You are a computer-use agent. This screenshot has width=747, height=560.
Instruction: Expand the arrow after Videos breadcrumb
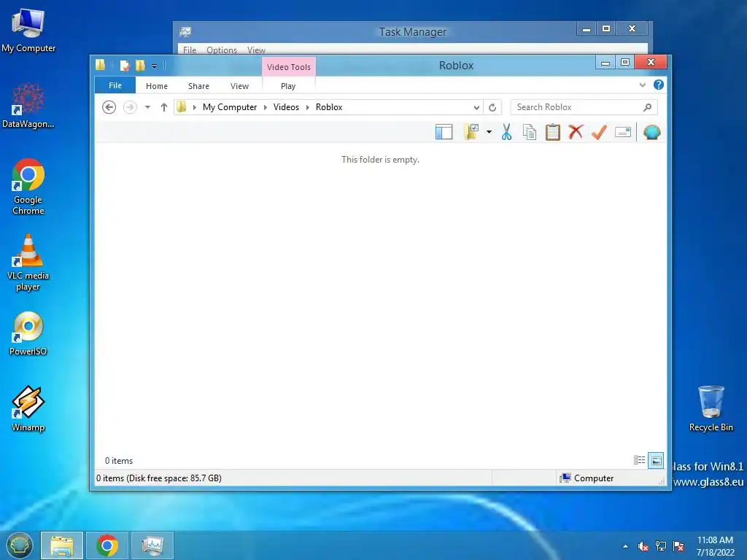(x=307, y=107)
